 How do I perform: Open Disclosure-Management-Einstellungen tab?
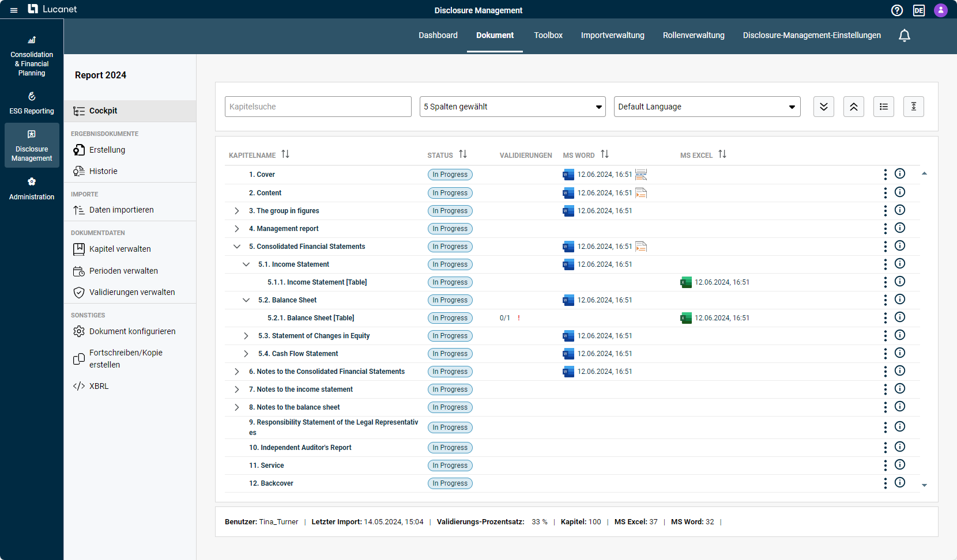[x=812, y=35]
